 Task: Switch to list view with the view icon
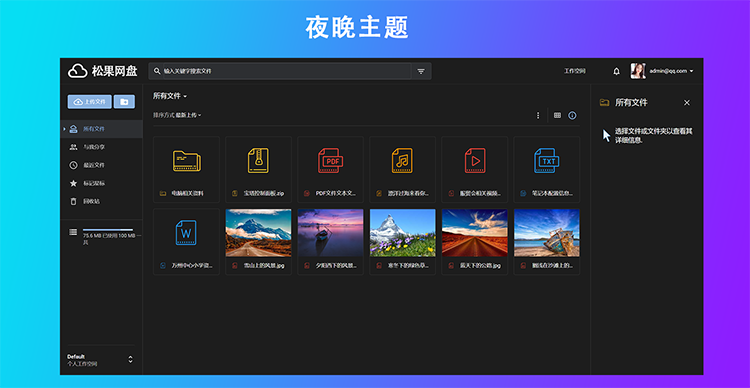coord(557,115)
